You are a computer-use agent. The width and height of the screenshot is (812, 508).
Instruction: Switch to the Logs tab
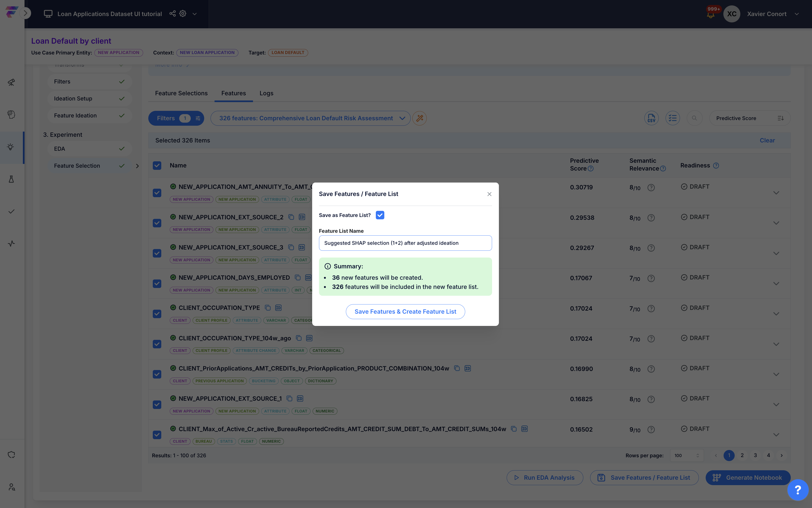click(x=266, y=93)
